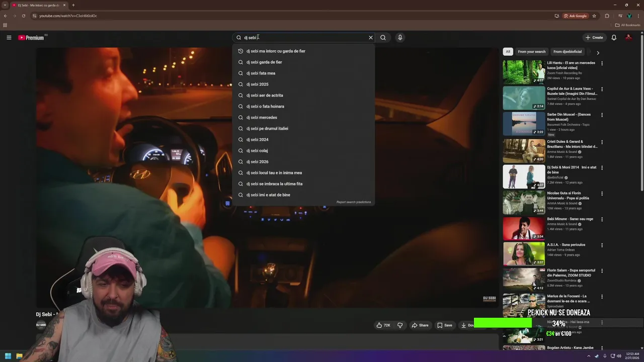The width and height of the screenshot is (644, 362).
Task: Select suggestion 'dj sebi garda de fier'
Action: (x=303, y=62)
